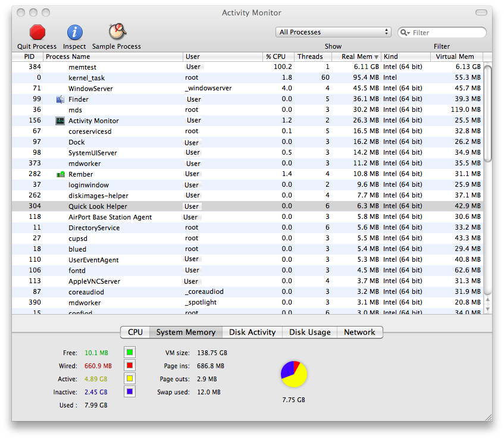Sort by % CPU column header
Screen dimensions: 504x439
click(x=278, y=57)
